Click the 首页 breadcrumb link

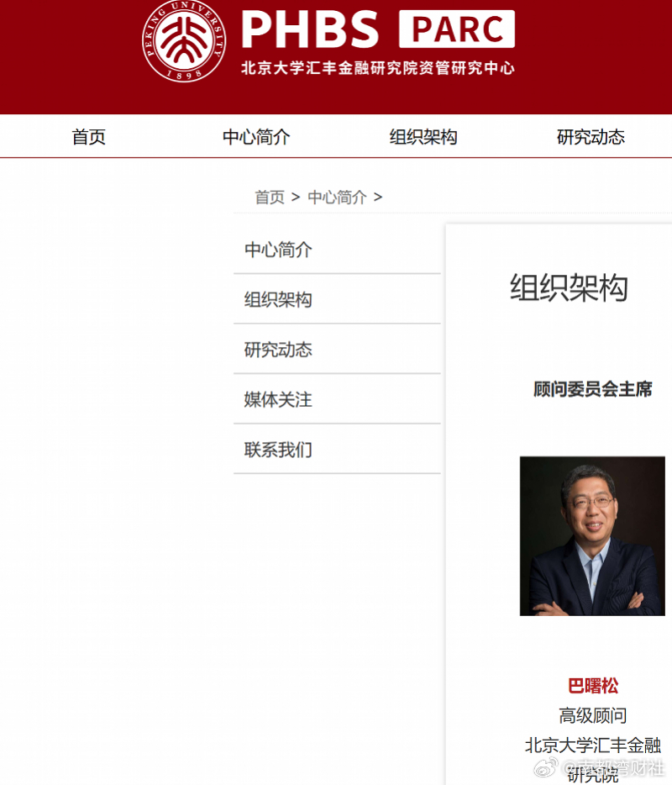point(270,198)
